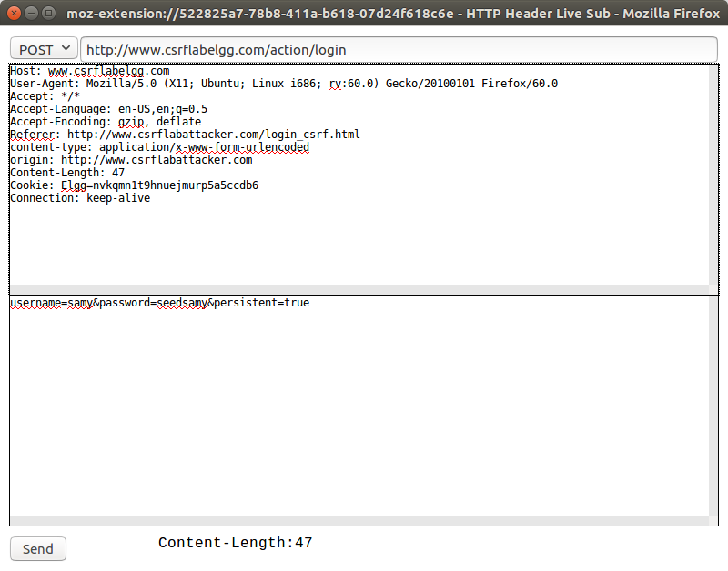This screenshot has height=571, width=728.
Task: Click the content-type header line
Action: tap(160, 147)
